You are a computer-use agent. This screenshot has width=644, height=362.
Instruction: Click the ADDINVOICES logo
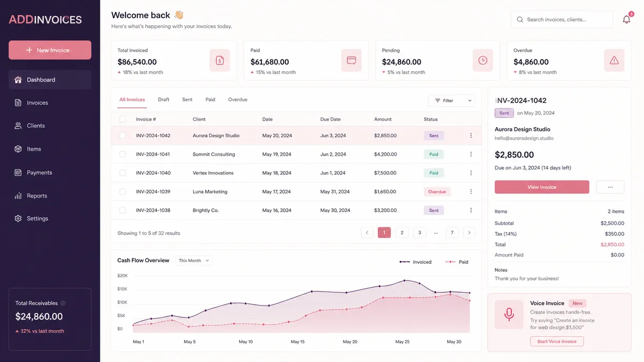coord(46,20)
